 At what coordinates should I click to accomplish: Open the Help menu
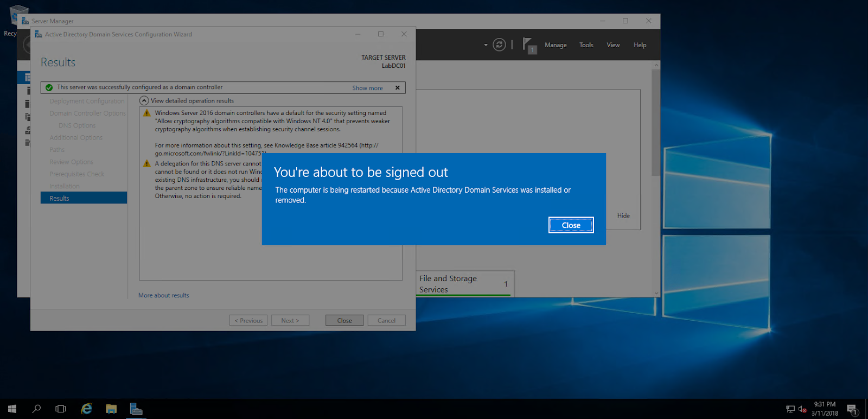click(x=640, y=45)
